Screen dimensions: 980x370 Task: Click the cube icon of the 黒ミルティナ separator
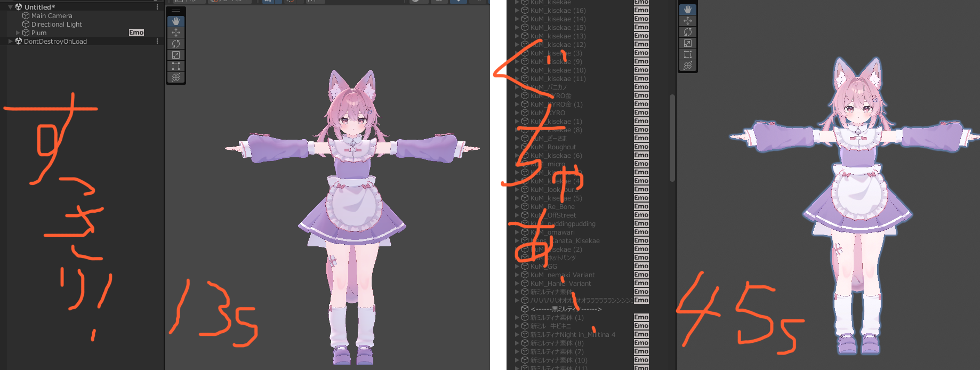(x=525, y=309)
